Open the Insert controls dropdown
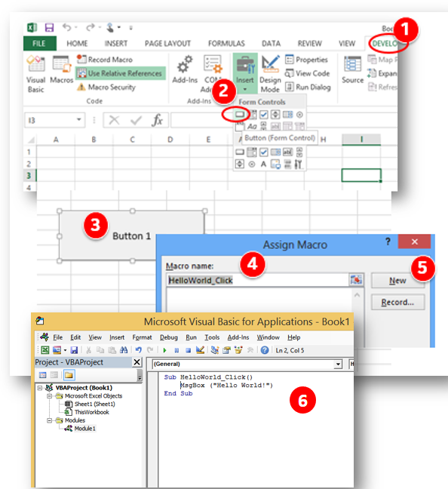 (x=245, y=74)
